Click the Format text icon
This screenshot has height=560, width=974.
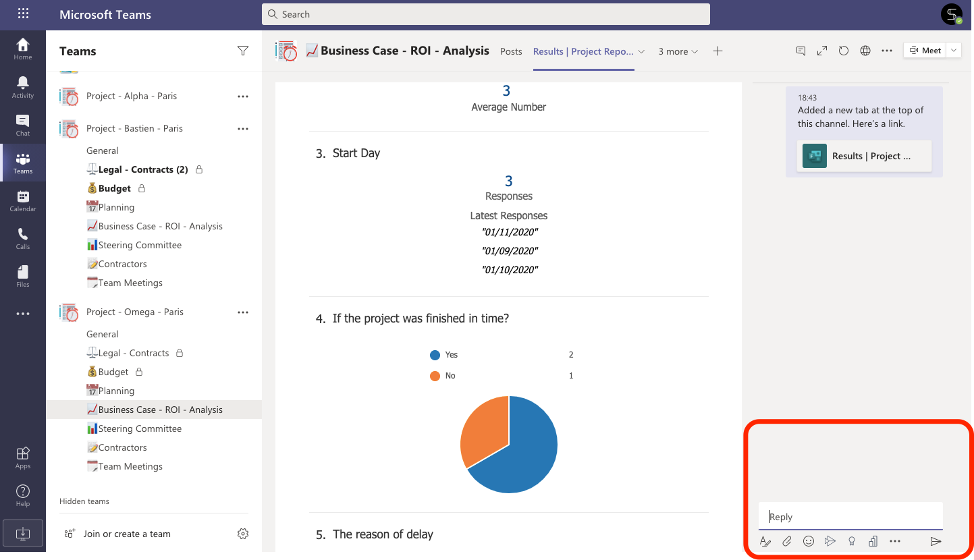[x=765, y=541]
